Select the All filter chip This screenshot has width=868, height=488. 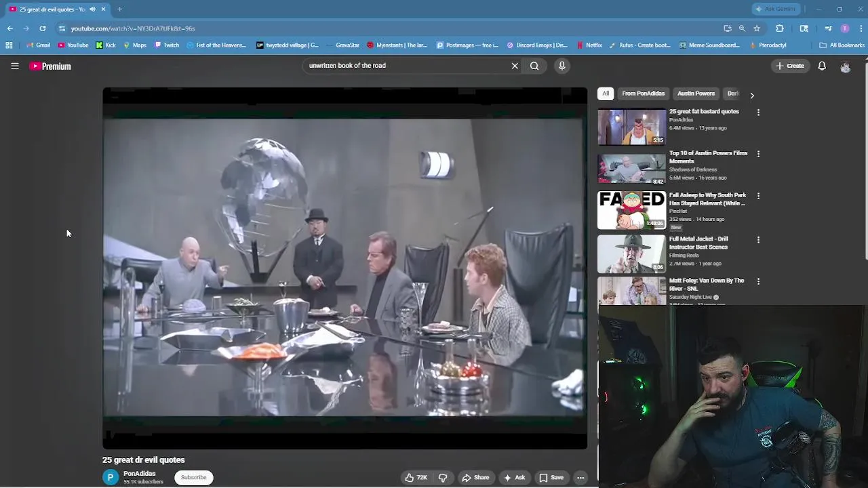(x=606, y=94)
